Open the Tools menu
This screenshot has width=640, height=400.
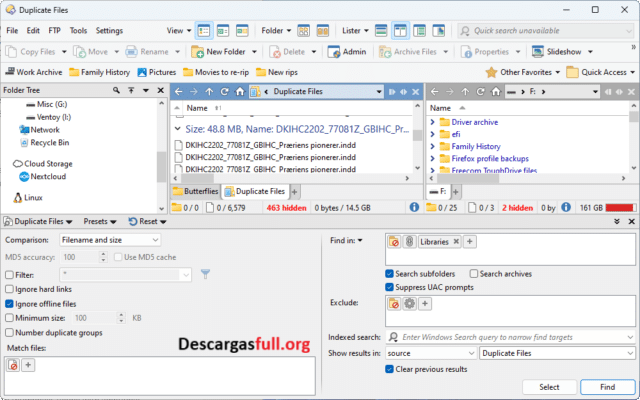[x=78, y=31]
